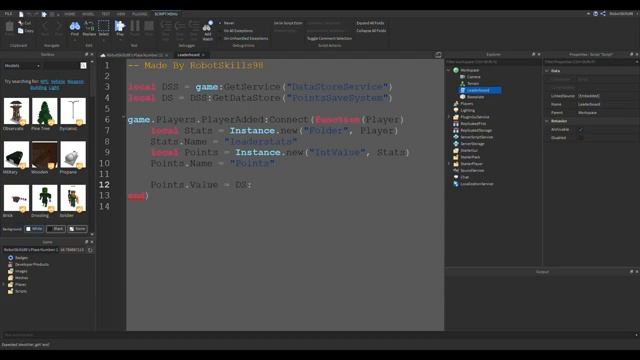The height and width of the screenshot is (360, 640).
Task: Click the Name value Leaderboard in Properties
Action: tap(589, 104)
